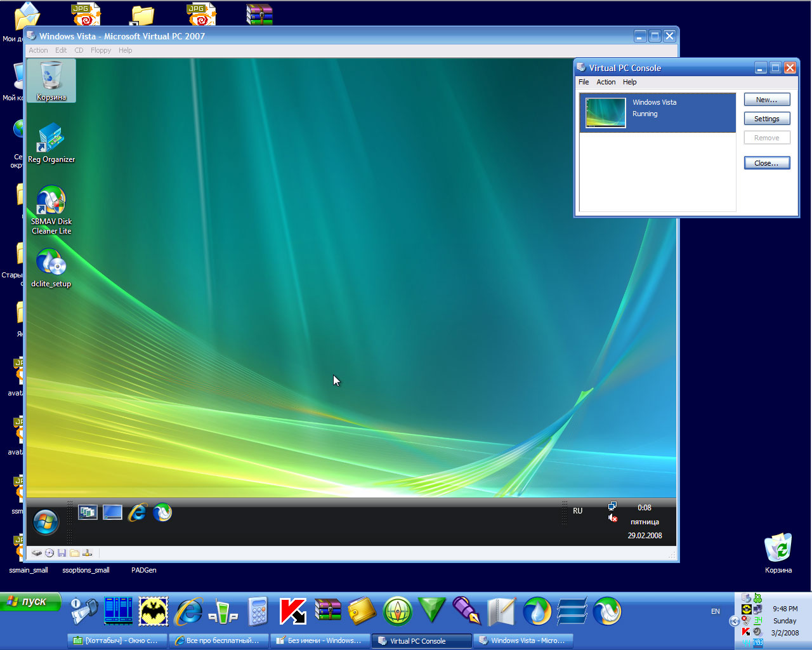Switch to Хоттабыч taskbar window
This screenshot has width=812, height=650.
pyautogui.click(x=117, y=640)
